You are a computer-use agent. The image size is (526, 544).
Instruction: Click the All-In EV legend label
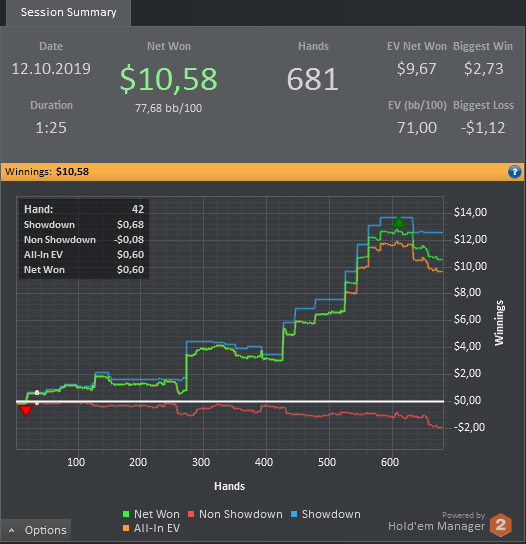click(x=157, y=528)
